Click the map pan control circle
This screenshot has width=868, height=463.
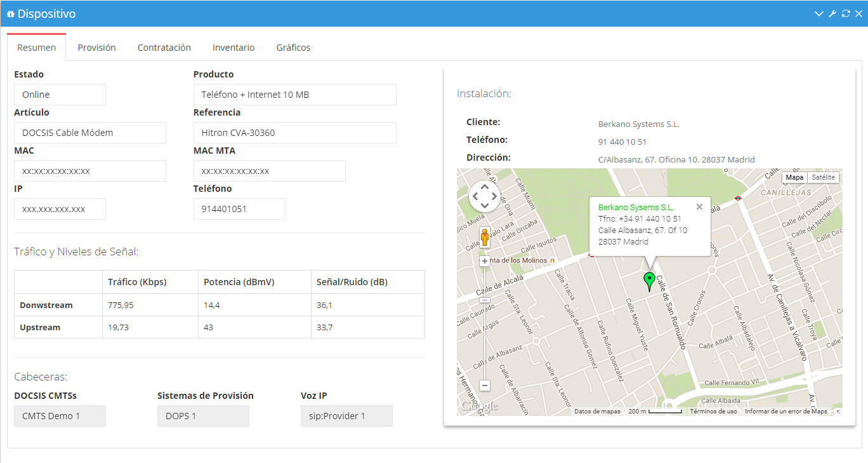(x=484, y=196)
